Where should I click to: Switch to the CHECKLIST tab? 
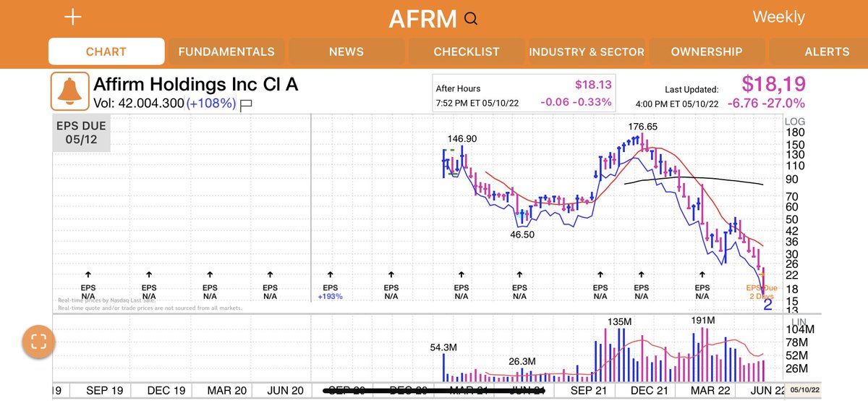pyautogui.click(x=467, y=52)
